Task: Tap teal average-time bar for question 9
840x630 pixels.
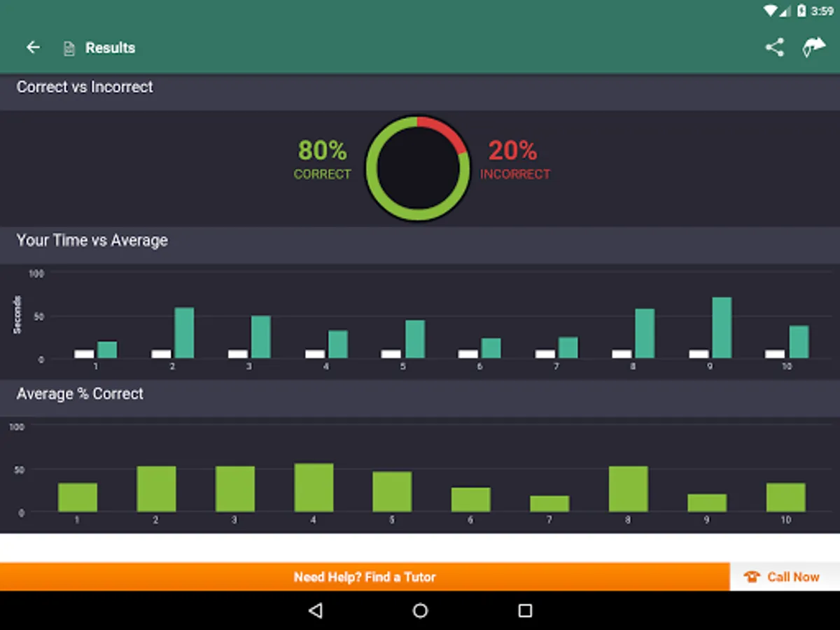Action: tap(722, 328)
